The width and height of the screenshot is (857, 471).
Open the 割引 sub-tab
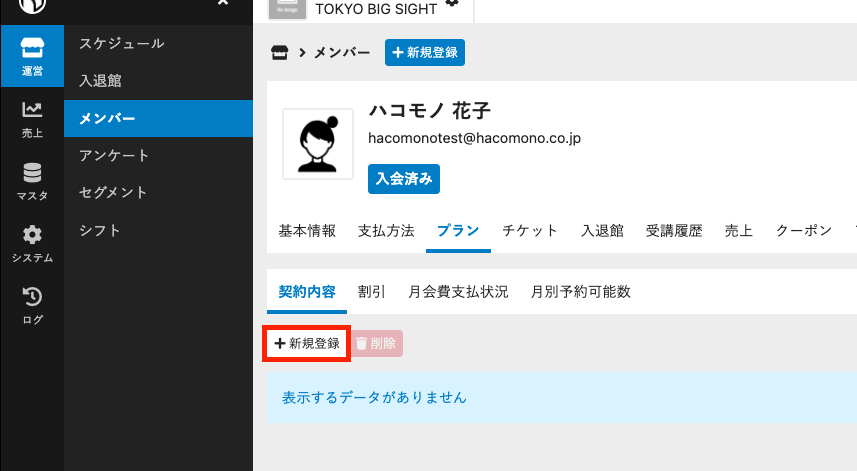pos(371,292)
